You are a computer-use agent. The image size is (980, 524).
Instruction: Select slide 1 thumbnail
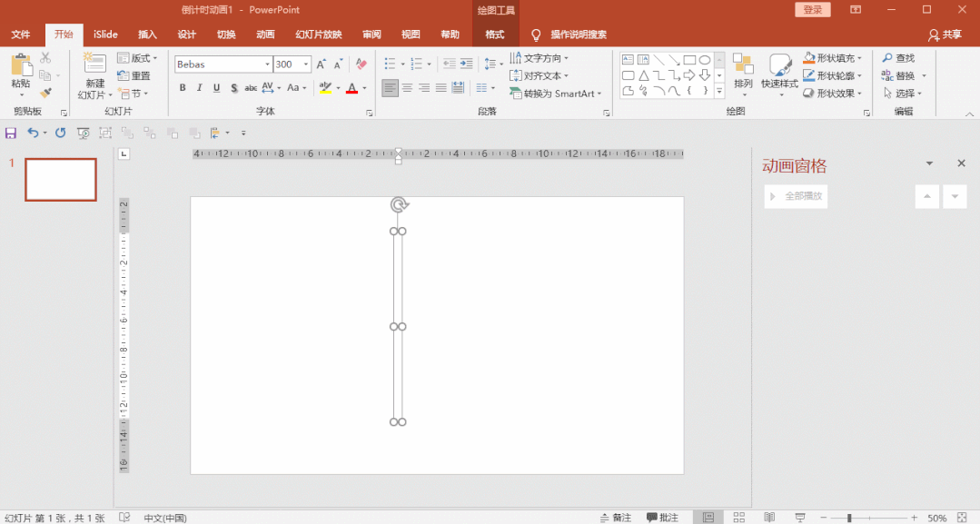coord(61,180)
